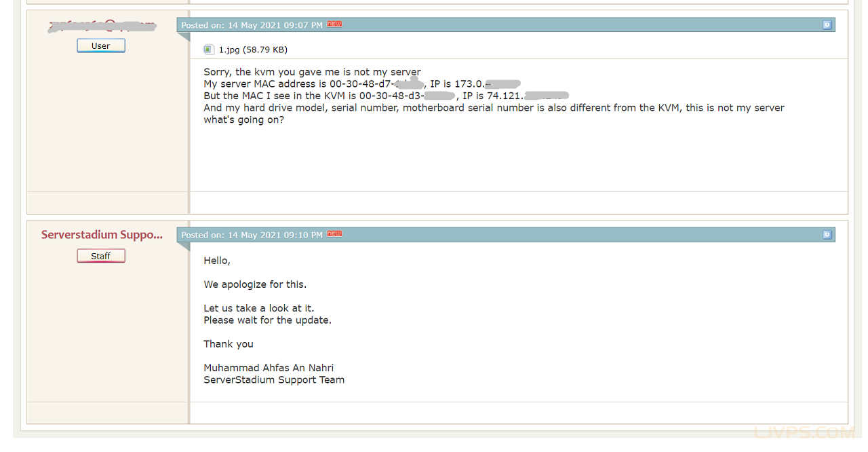This screenshot has height=452, width=868.
Task: Click the 'We apologize for this.' sentence
Action: [255, 284]
